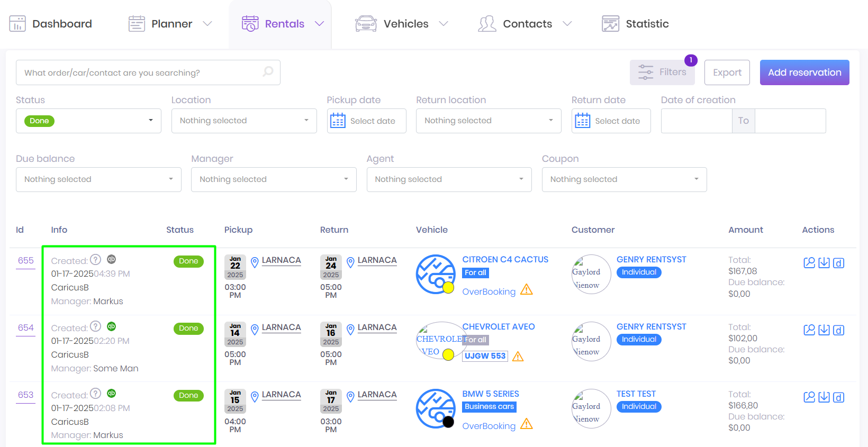Open the Coupon dropdown filter
Screen dimensions: 868x447
coord(624,179)
